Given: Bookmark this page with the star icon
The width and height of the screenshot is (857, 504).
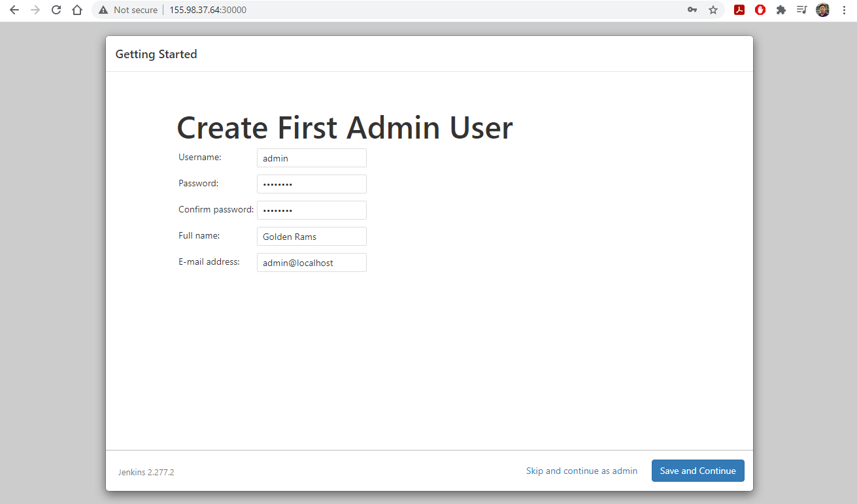Looking at the screenshot, I should (x=713, y=10).
